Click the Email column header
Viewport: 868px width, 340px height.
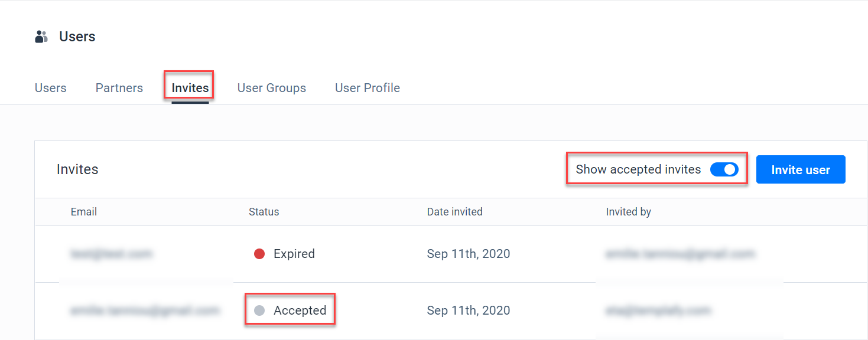pyautogui.click(x=83, y=211)
